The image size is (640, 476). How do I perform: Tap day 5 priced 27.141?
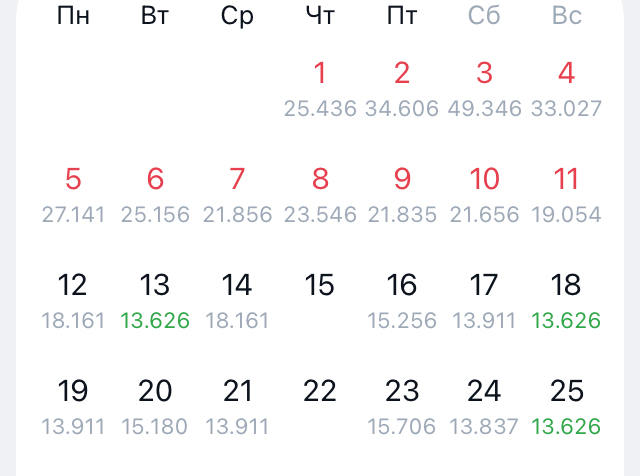click(x=73, y=193)
